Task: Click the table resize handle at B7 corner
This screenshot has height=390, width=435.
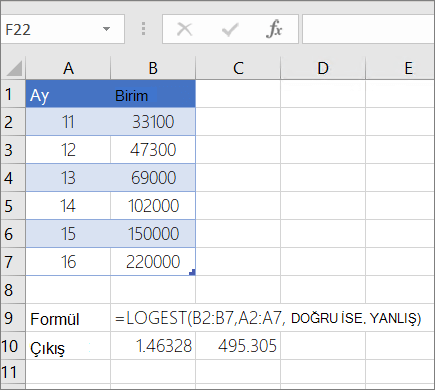Action: point(192,272)
